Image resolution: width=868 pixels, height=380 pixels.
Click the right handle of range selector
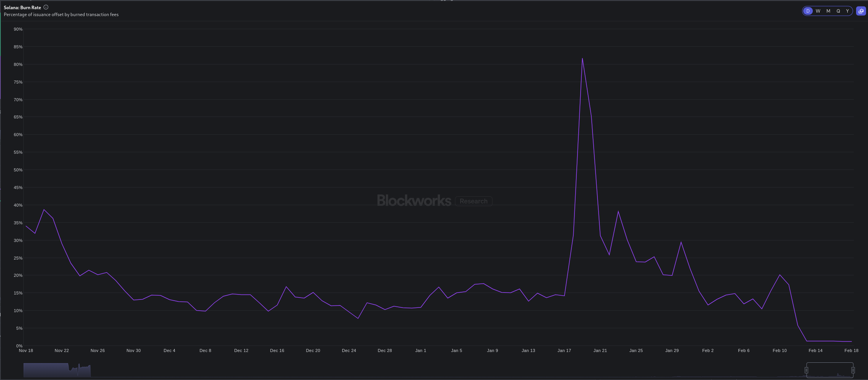(x=853, y=370)
